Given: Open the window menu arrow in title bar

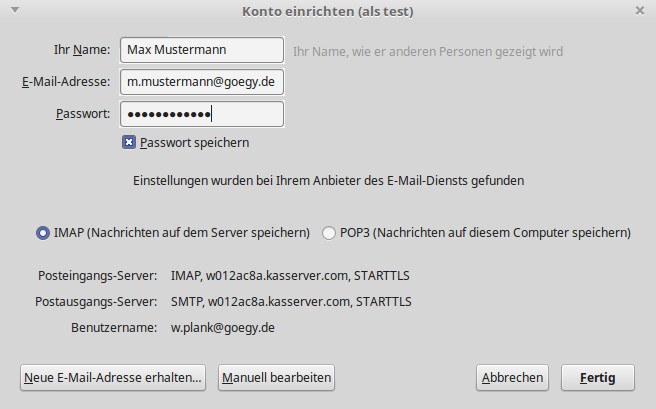Looking at the screenshot, I should point(11,11).
